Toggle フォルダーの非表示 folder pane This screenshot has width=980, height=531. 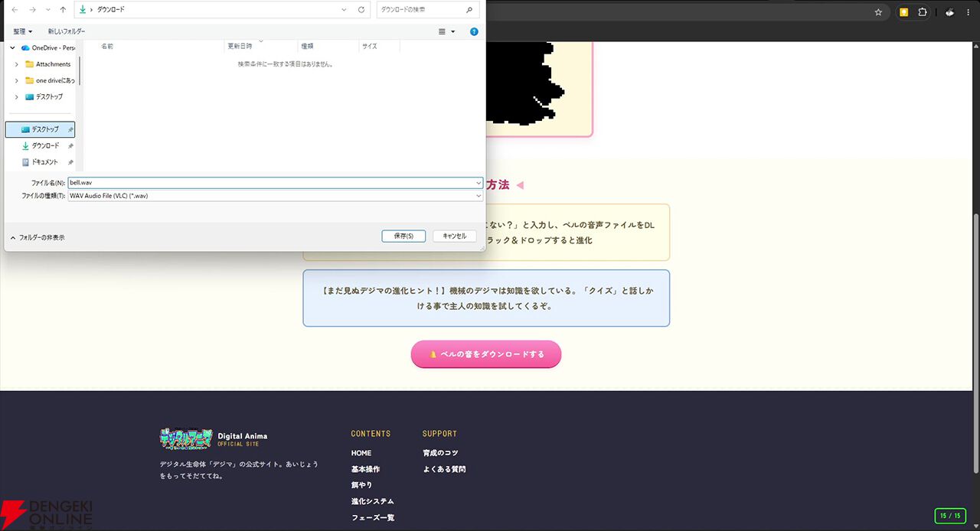(38, 238)
